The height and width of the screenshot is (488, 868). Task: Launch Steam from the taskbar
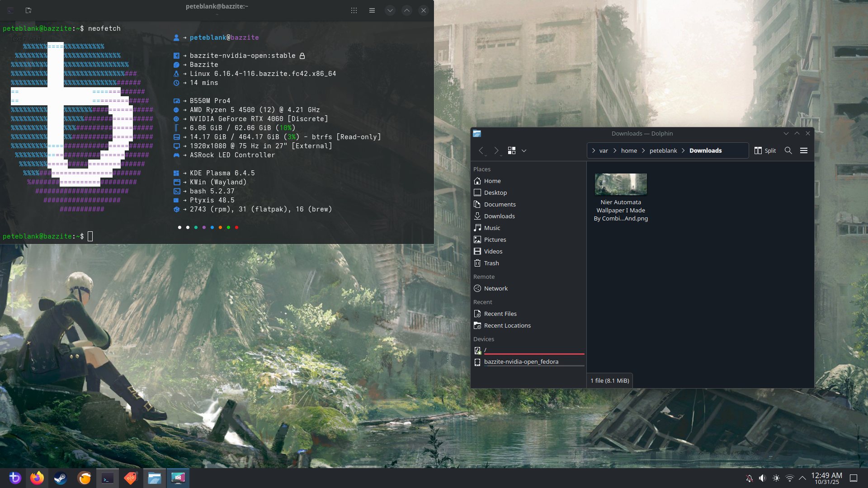[x=61, y=478]
